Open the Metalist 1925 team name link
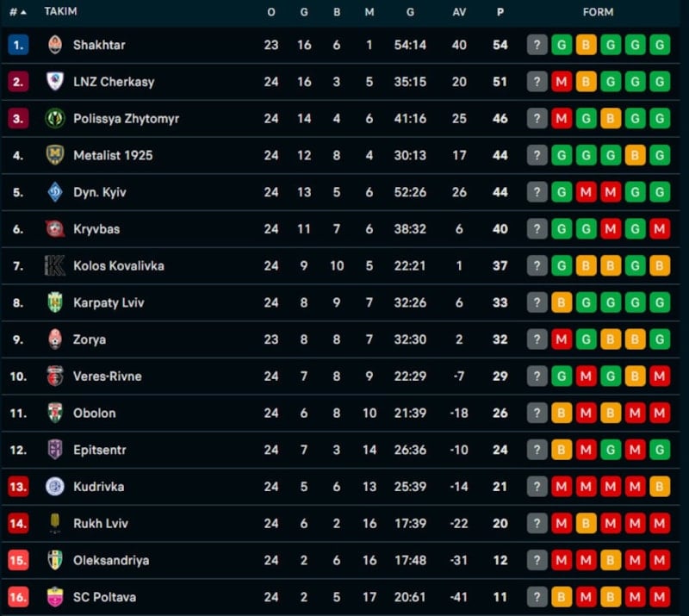The height and width of the screenshot is (616, 689). (113, 156)
